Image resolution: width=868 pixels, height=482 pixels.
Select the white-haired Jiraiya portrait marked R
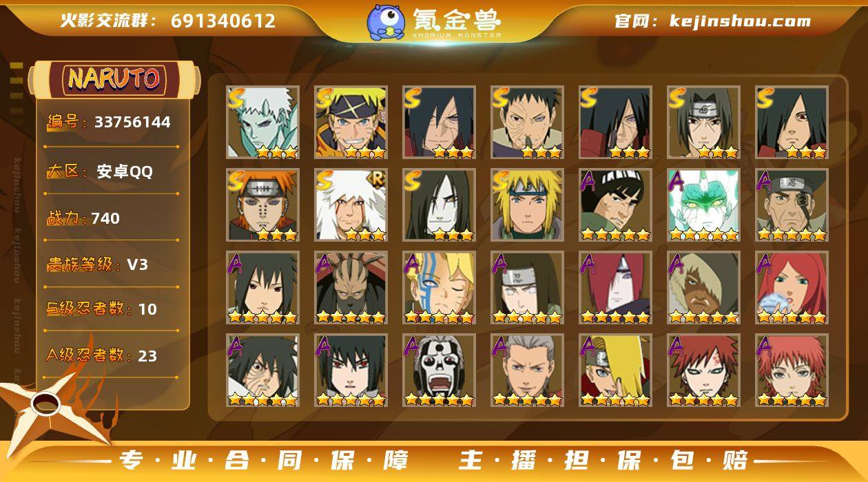click(351, 205)
